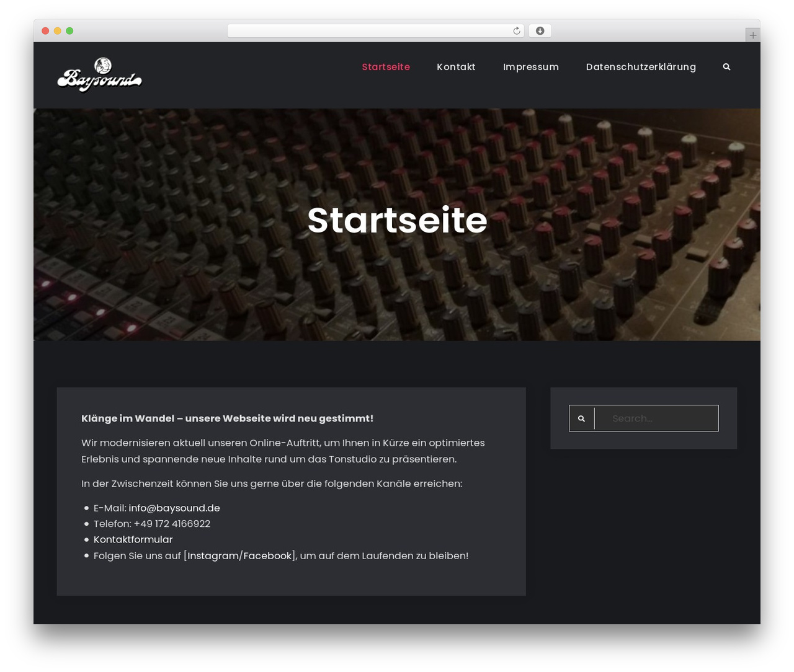Click the reload icon in the address bar
The image size is (794, 672).
point(516,31)
